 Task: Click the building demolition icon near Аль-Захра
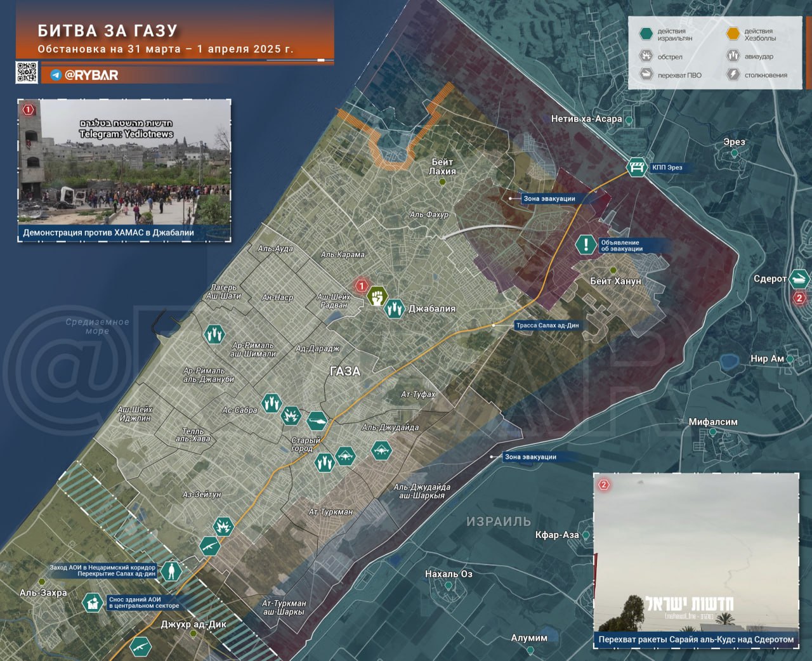coord(93,602)
